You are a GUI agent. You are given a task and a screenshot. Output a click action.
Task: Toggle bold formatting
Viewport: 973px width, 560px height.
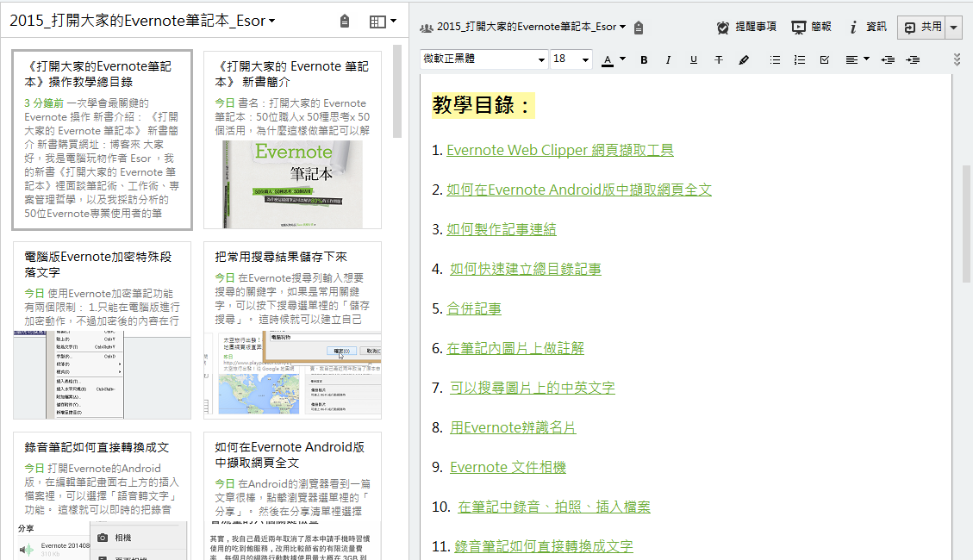644,59
